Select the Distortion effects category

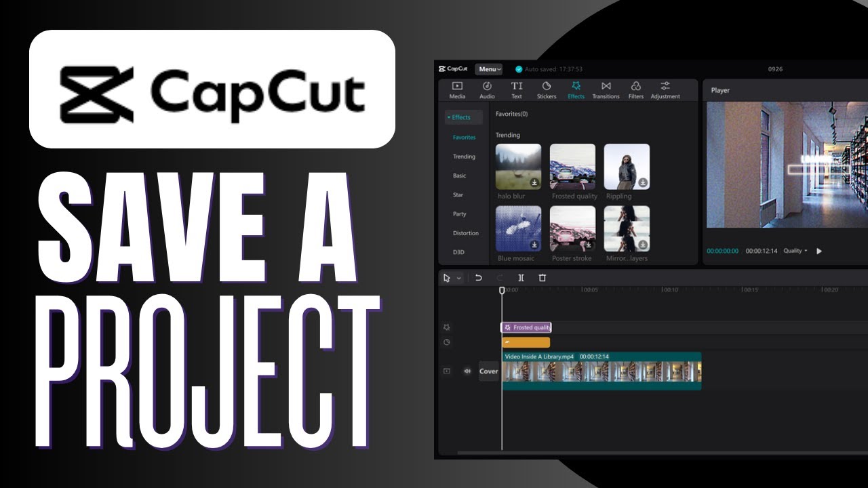point(466,232)
